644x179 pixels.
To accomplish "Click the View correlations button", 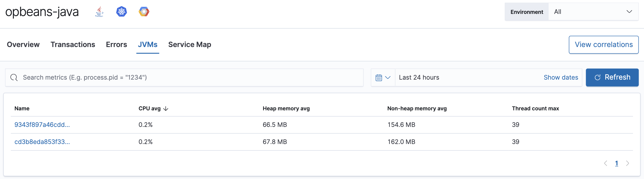I will pos(603,45).
